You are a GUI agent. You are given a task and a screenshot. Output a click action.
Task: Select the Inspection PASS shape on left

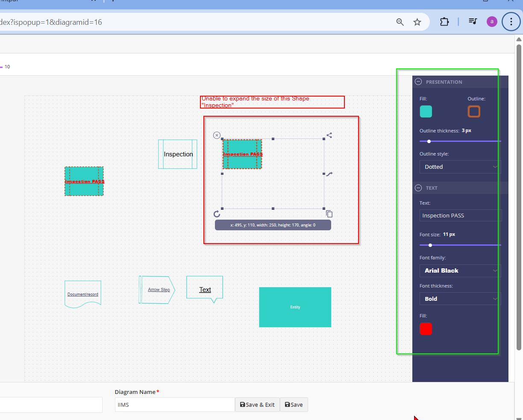[x=84, y=181]
